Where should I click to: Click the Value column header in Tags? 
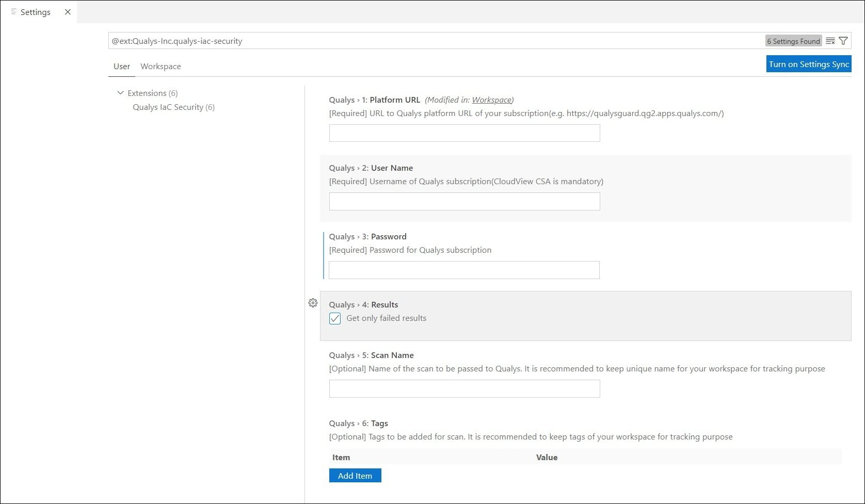click(x=547, y=457)
